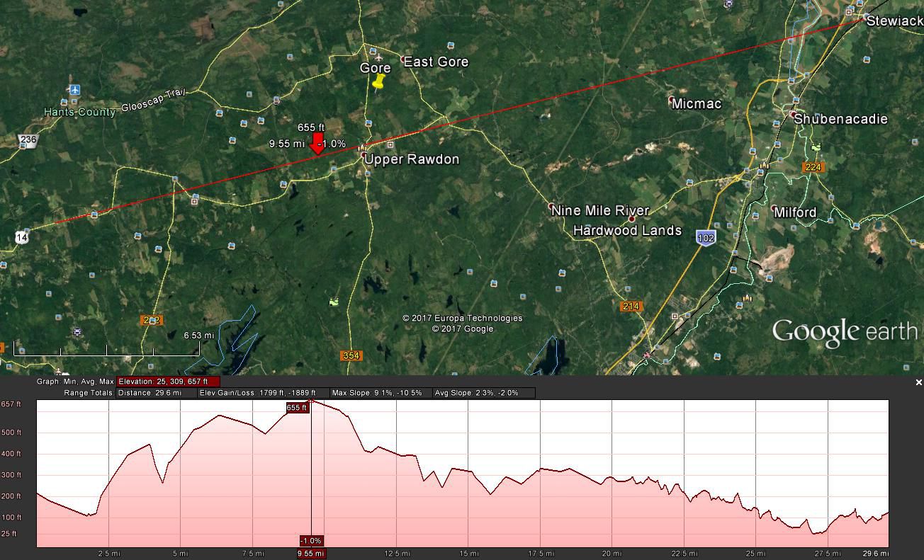
Task: Select the Route 236 highway shield
Action: coord(28,139)
